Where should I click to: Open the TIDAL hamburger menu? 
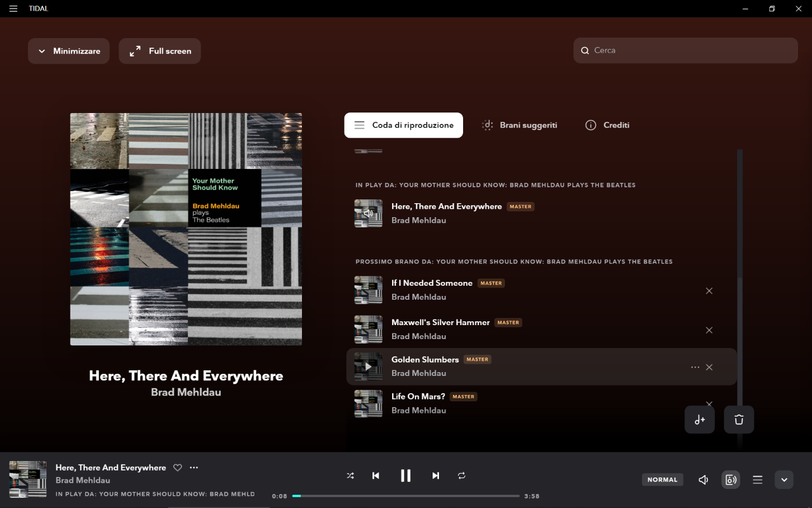pos(13,9)
